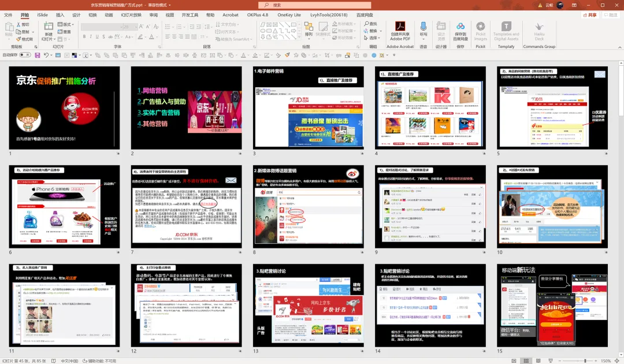Click the Reading view icon in status bar
Screen dimensions: 624x364
click(538, 361)
